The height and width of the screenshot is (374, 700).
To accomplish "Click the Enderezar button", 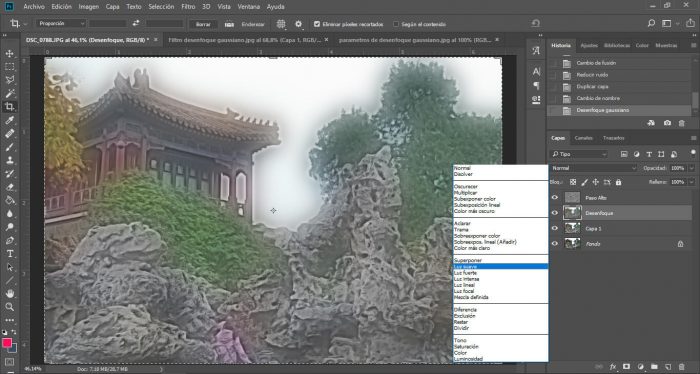I will coord(253,24).
